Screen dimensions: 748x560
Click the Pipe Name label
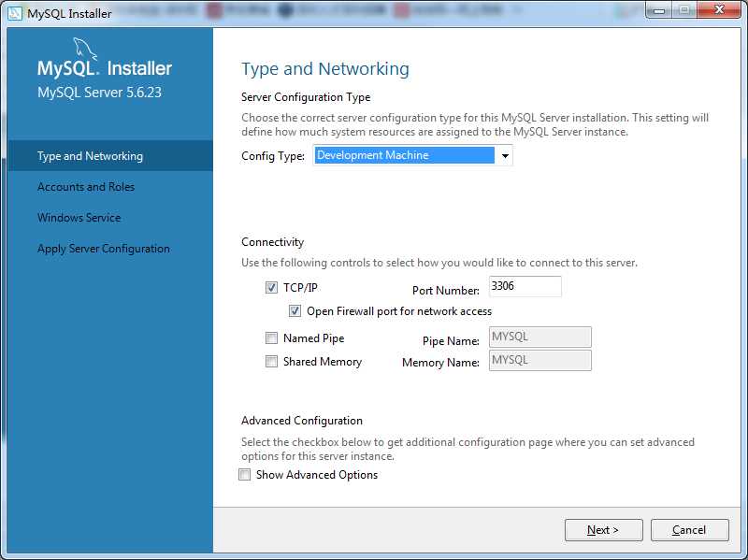[451, 341]
